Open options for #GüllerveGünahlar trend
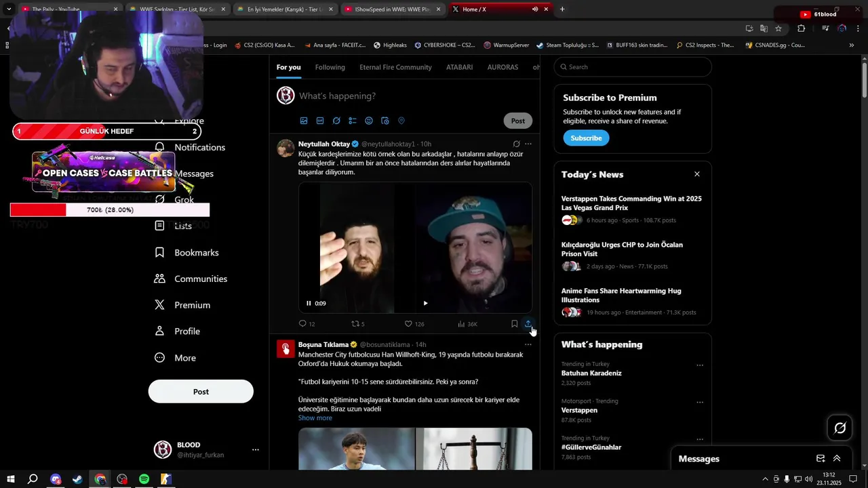Screen dimensions: 868x488 (700, 440)
